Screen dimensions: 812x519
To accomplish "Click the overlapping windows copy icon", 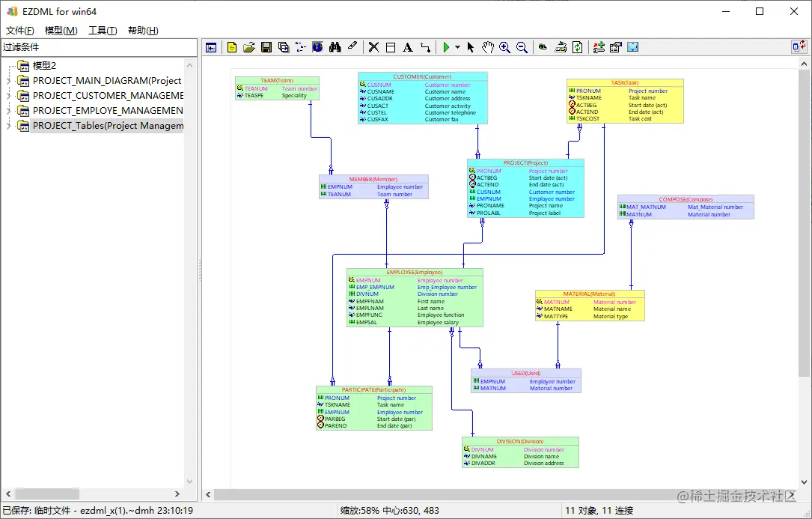I will (x=284, y=48).
